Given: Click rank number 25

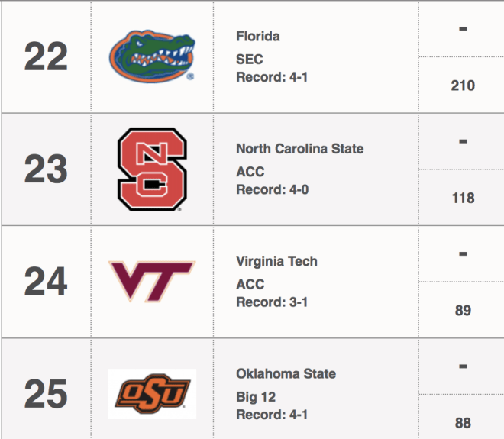Looking at the screenshot, I should click(46, 394).
